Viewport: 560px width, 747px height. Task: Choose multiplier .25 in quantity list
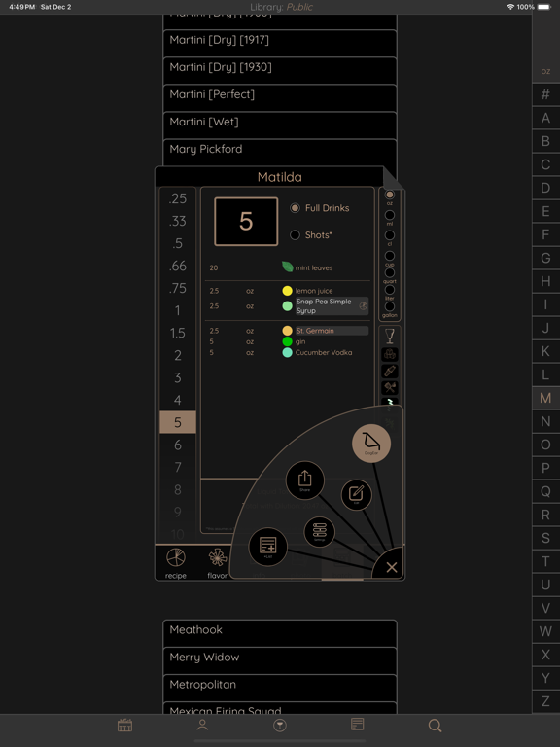click(178, 198)
